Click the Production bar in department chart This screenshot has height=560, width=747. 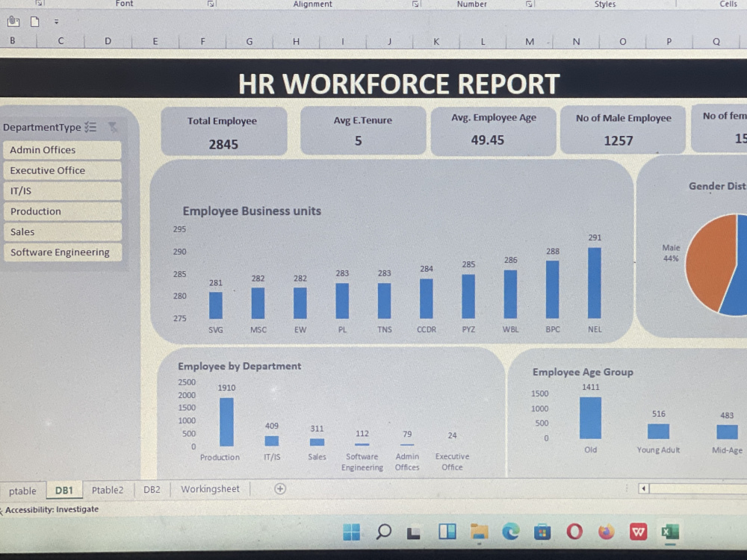[227, 422]
